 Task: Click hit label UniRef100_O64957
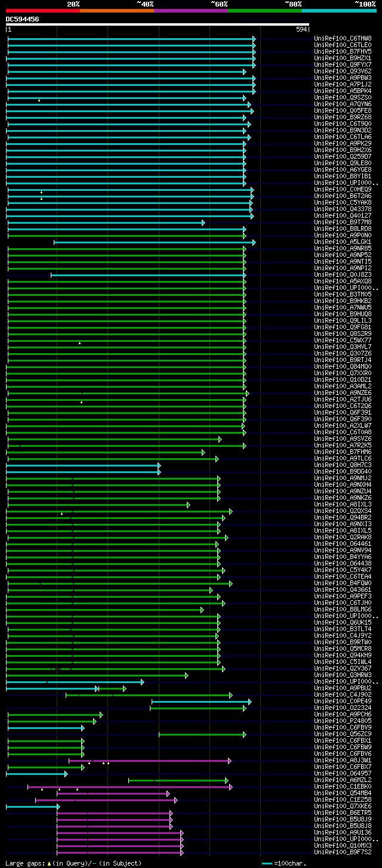click(343, 773)
